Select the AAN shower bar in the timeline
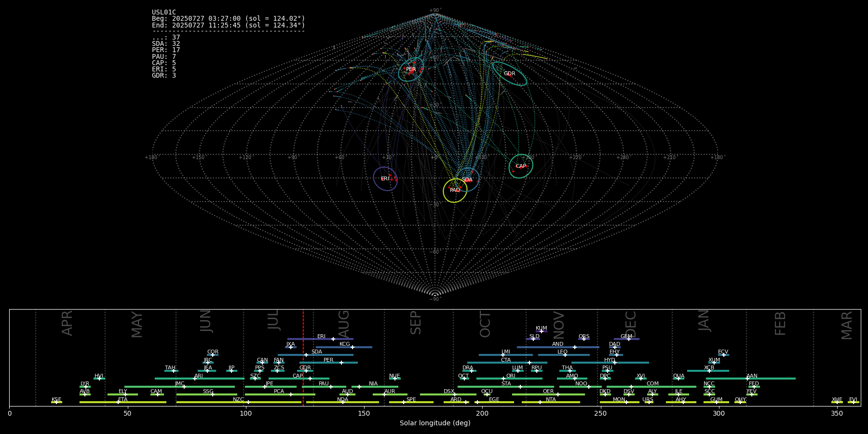 [751, 379]
